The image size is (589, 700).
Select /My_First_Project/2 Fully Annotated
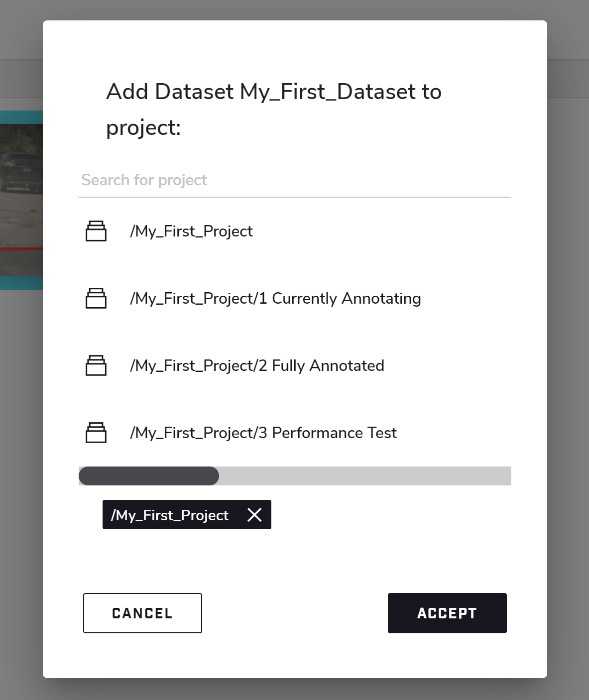pos(257,365)
